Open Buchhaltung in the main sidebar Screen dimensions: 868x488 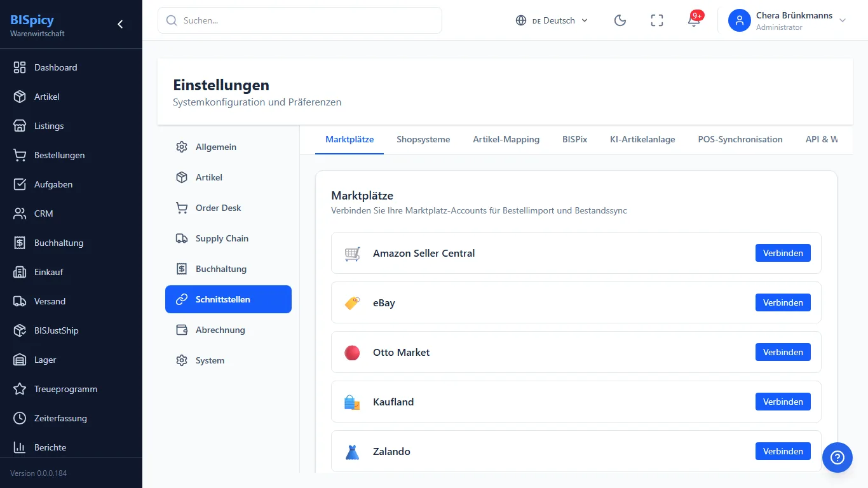pos(71,243)
